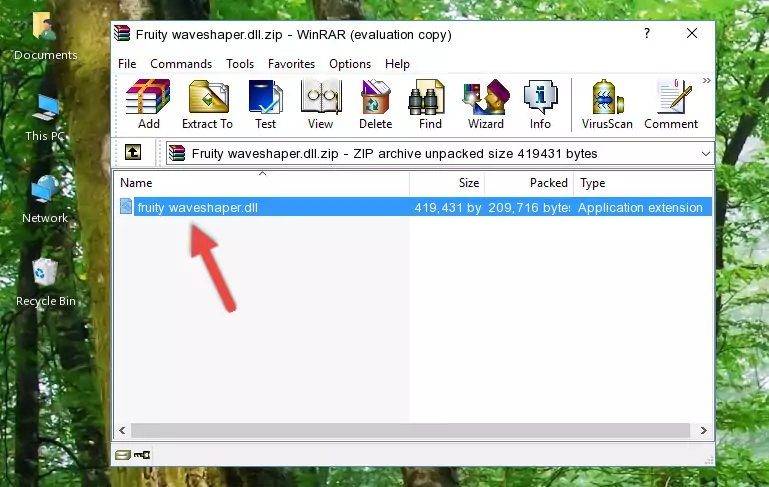
Task: Close the WinRAR window
Action: (692, 33)
